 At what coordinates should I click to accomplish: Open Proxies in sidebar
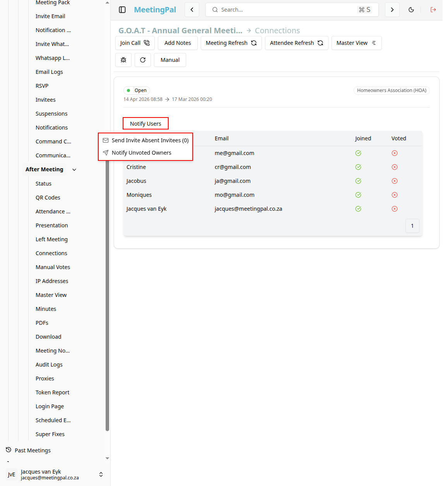(x=45, y=379)
